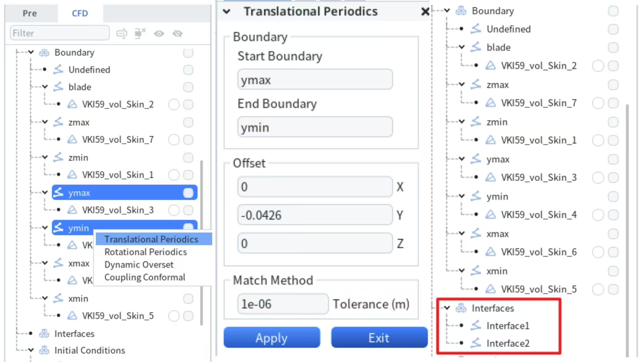Collapse the Translational Periodics panel chevron
Screen dimensions: 644x362
coord(227,12)
